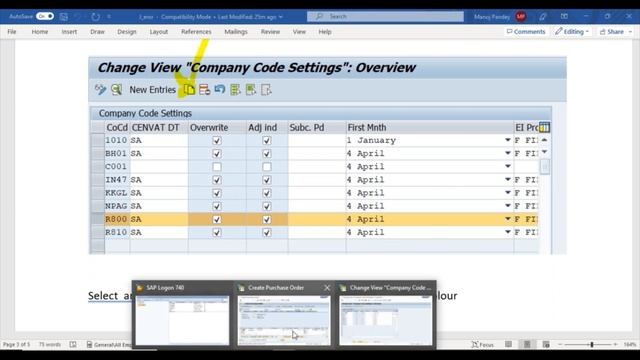Click the SAP table scroll up arrow

[x=544, y=140]
